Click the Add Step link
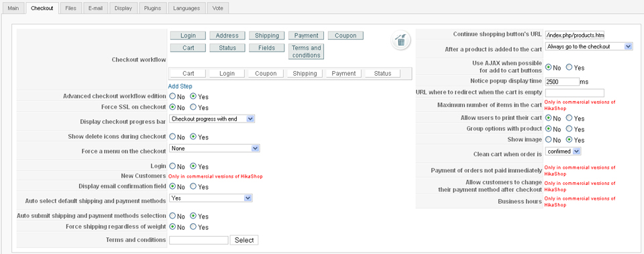Image resolution: width=644 pixels, height=254 pixels. click(x=180, y=86)
